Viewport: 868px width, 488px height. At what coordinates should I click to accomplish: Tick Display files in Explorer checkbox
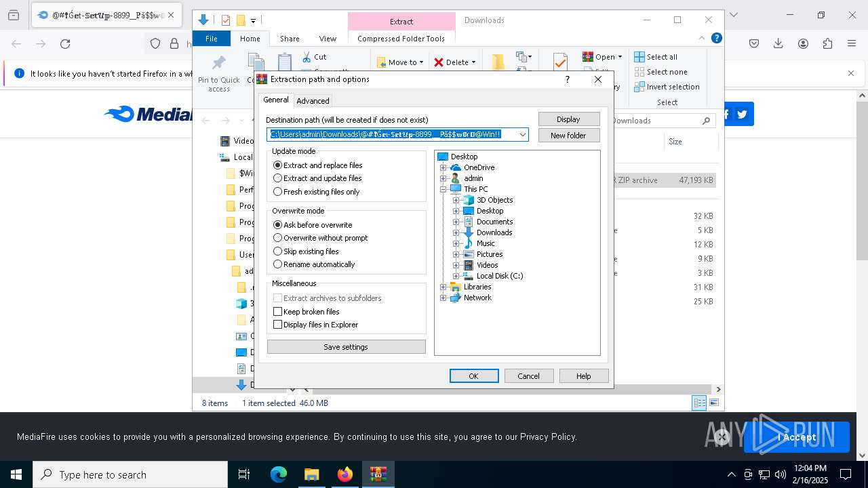click(277, 325)
